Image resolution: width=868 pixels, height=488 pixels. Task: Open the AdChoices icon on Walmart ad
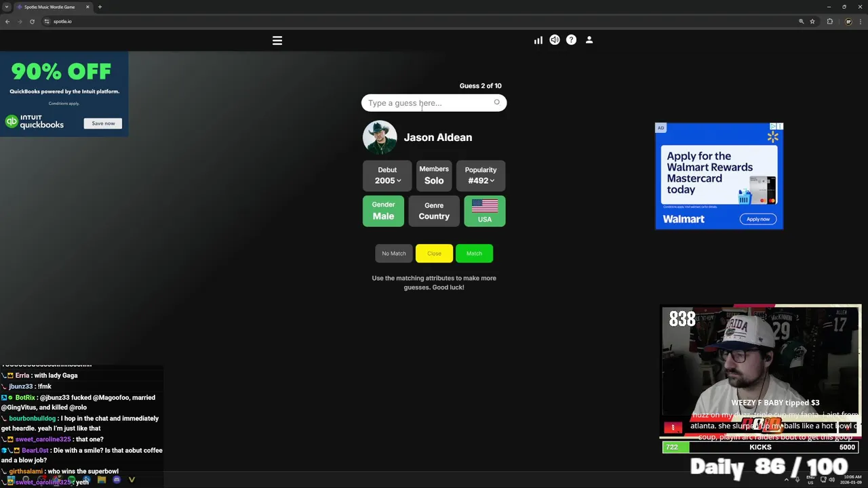click(773, 126)
